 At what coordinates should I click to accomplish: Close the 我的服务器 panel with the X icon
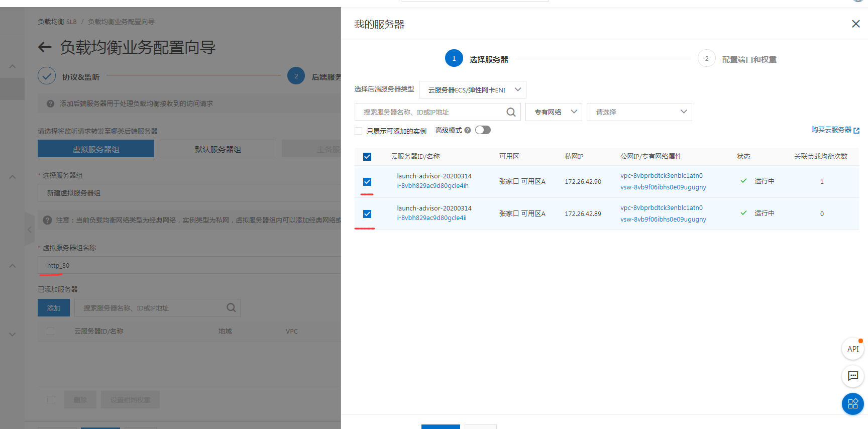(x=856, y=24)
